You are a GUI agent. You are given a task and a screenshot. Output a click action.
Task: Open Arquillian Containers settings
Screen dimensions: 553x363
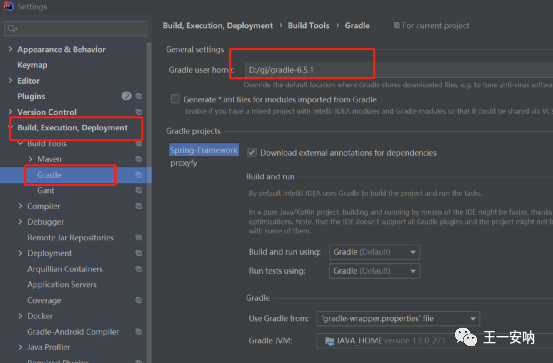pyautogui.click(x=65, y=269)
